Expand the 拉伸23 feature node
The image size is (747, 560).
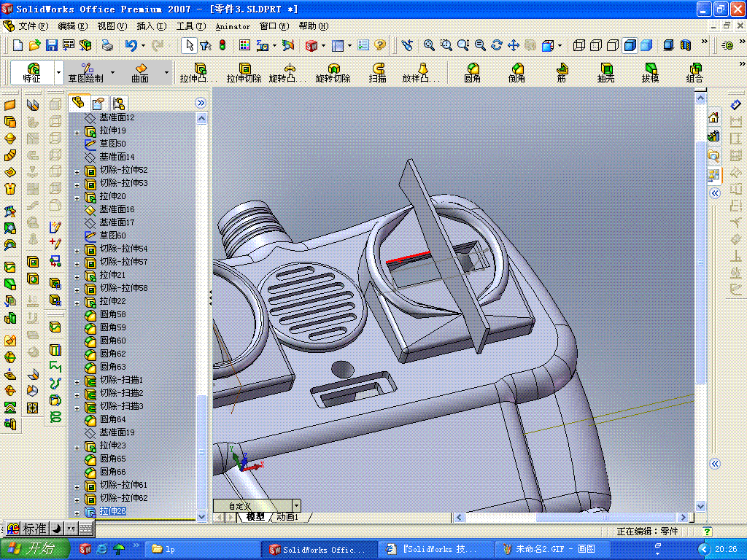click(77, 448)
